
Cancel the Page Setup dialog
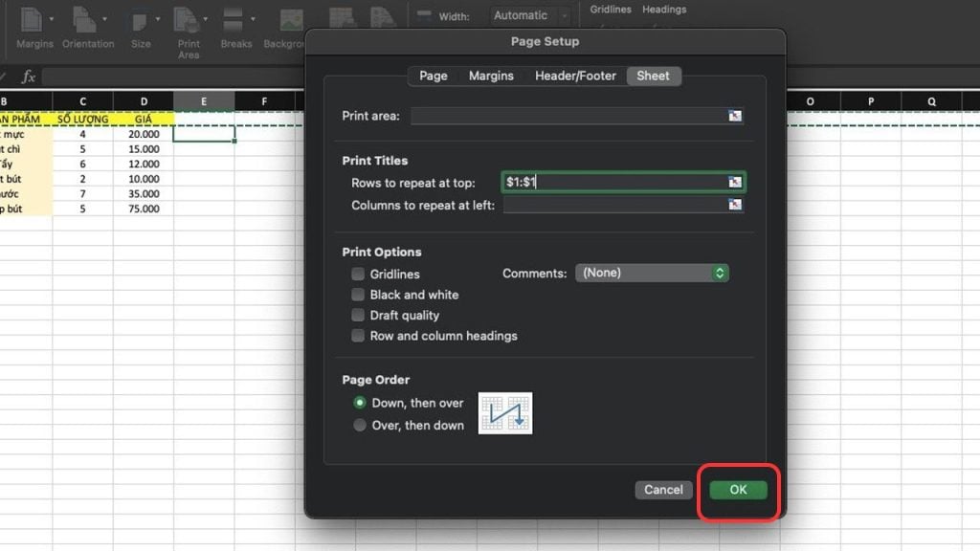tap(664, 490)
